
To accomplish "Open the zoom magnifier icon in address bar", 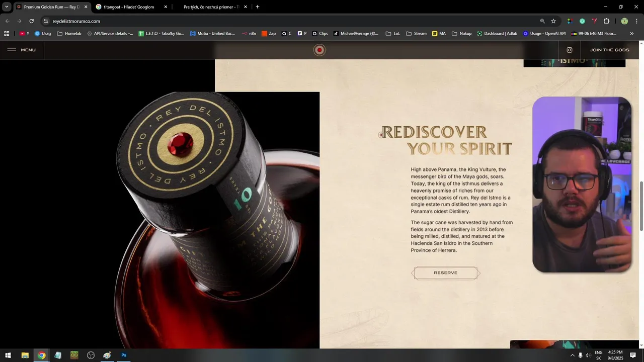I will [x=542, y=21].
